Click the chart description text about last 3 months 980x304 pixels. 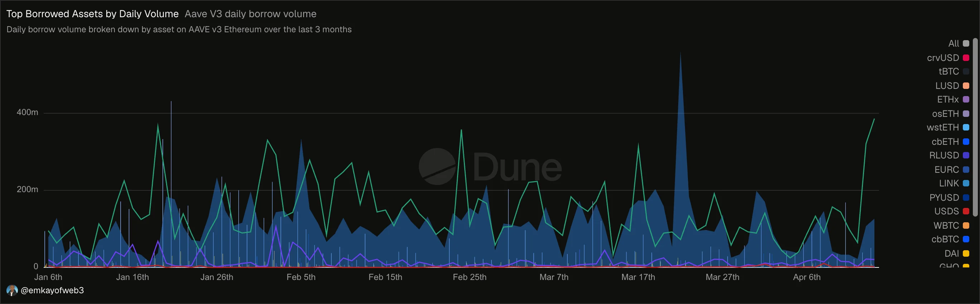tap(179, 29)
